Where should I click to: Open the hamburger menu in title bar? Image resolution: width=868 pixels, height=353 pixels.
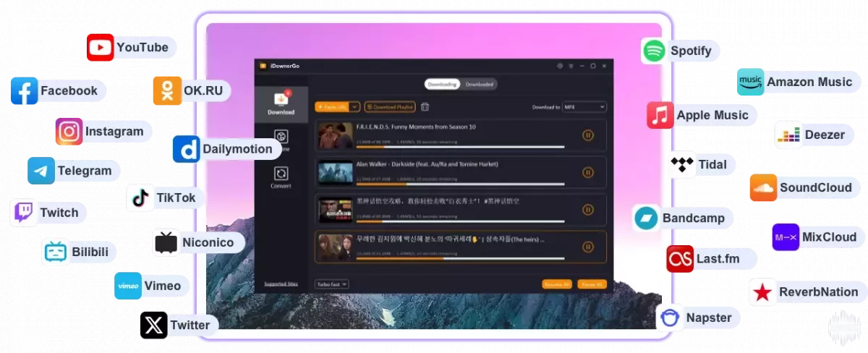(x=571, y=66)
